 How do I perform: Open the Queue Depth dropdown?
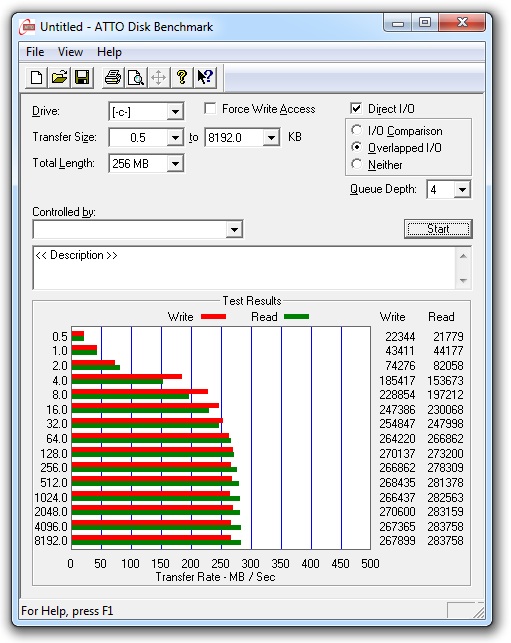(x=462, y=189)
